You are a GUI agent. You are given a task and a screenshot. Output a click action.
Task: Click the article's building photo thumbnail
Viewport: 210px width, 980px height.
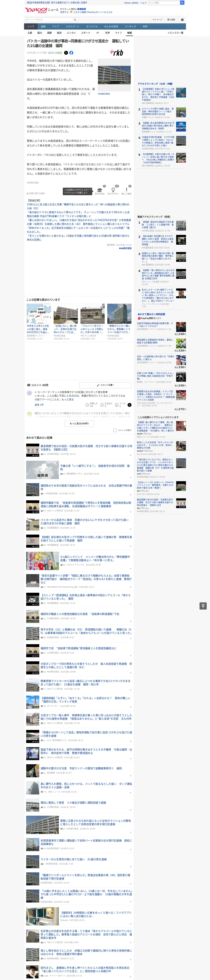point(114,75)
